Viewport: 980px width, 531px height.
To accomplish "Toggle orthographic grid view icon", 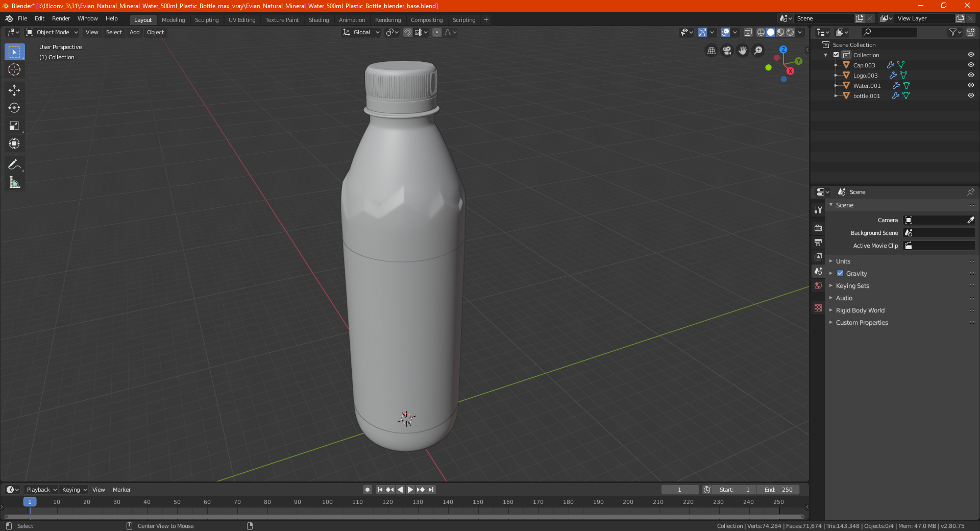I will [711, 51].
